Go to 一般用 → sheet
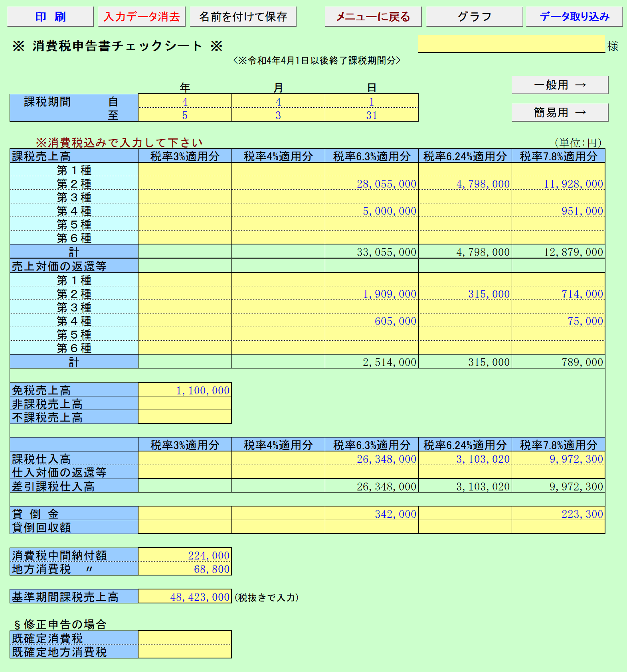 [x=560, y=85]
